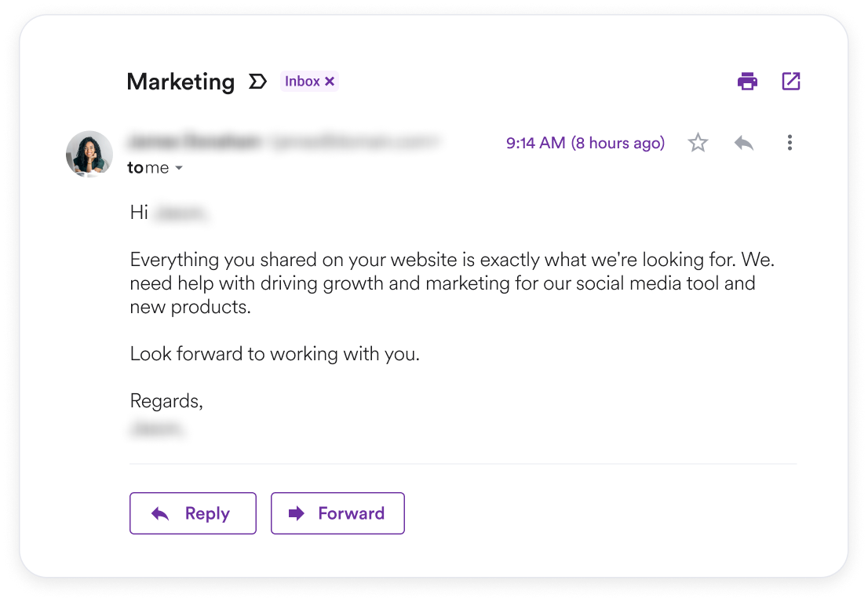Remove the Inbox label with its X
868x602 pixels.
[330, 82]
